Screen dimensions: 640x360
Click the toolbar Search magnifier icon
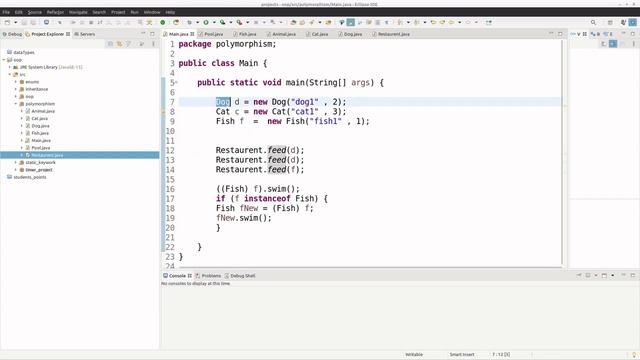click(593, 22)
